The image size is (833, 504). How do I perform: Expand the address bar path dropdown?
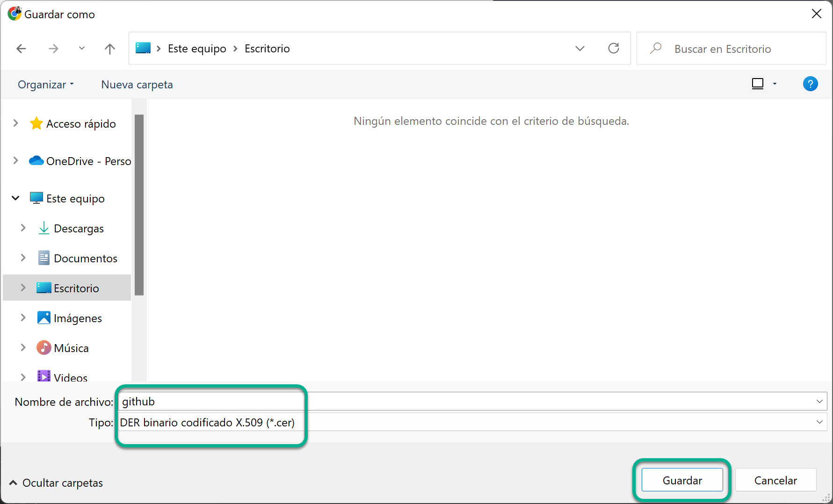[580, 49]
